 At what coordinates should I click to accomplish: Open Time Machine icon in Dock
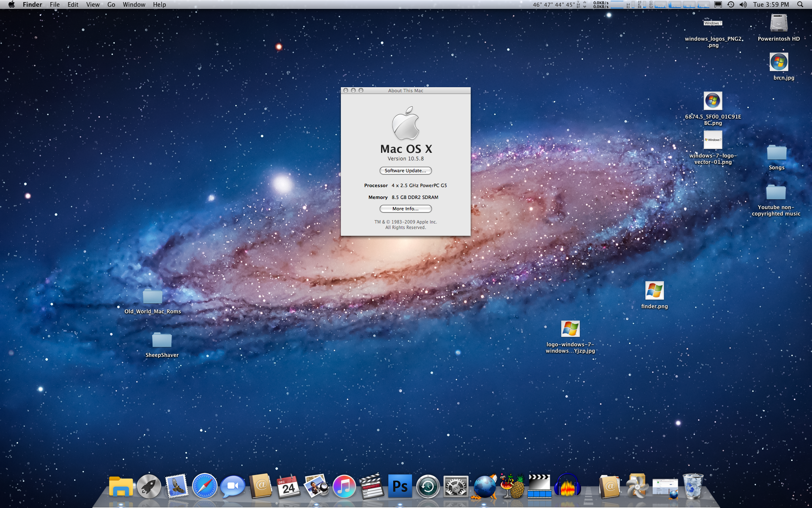[428, 486]
